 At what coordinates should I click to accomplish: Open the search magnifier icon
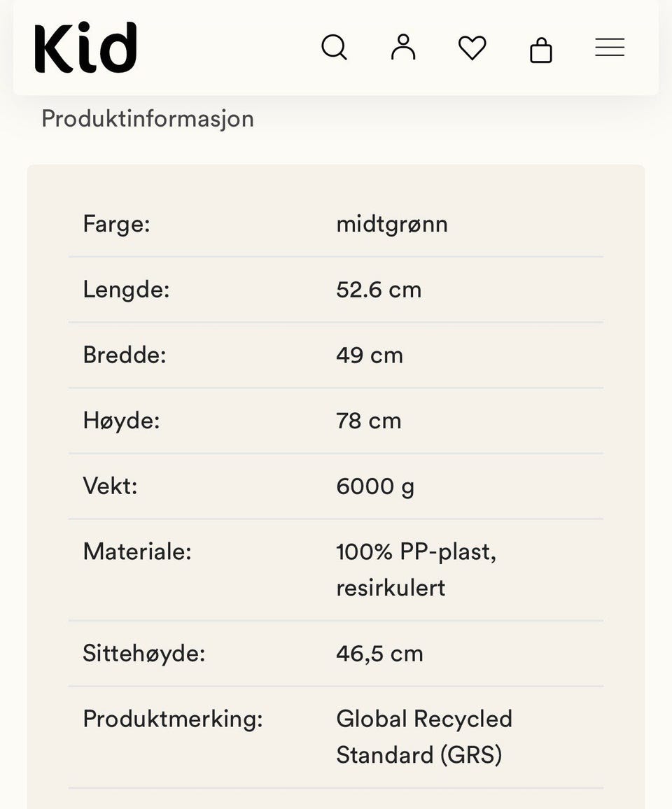(x=334, y=48)
